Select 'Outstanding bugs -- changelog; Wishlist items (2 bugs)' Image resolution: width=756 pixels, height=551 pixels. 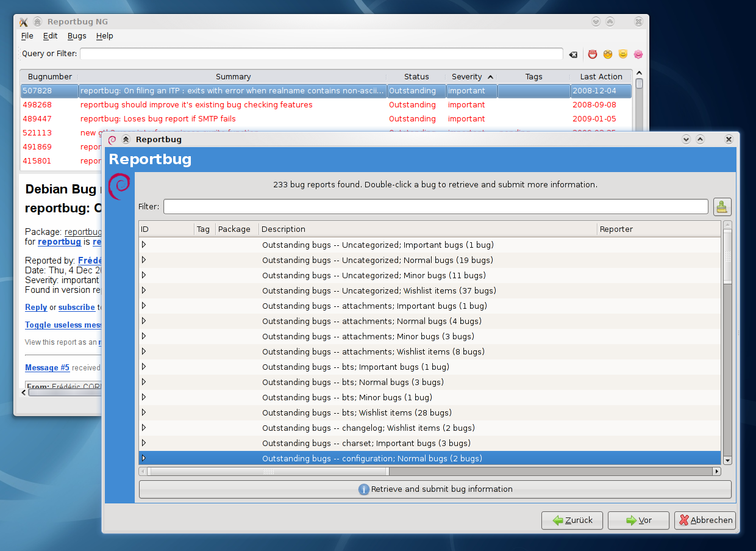(430, 428)
